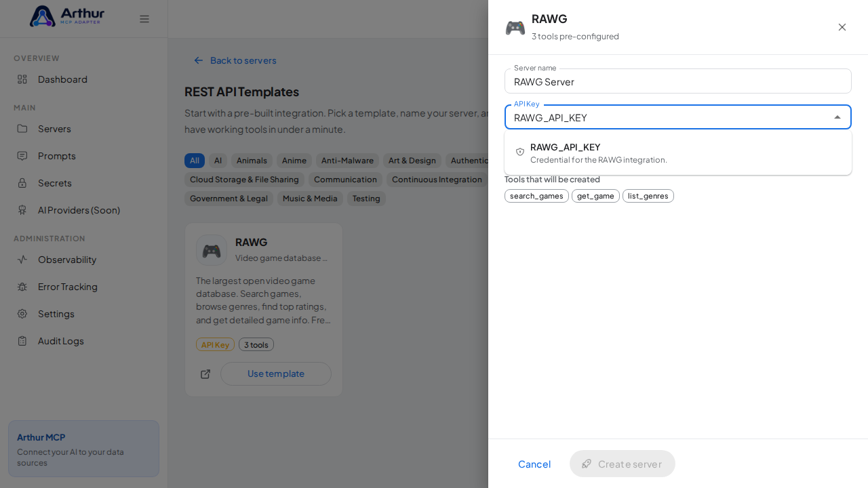The height and width of the screenshot is (488, 868).
Task: Click the RAWG gamepad icon on the template card
Action: (212, 250)
